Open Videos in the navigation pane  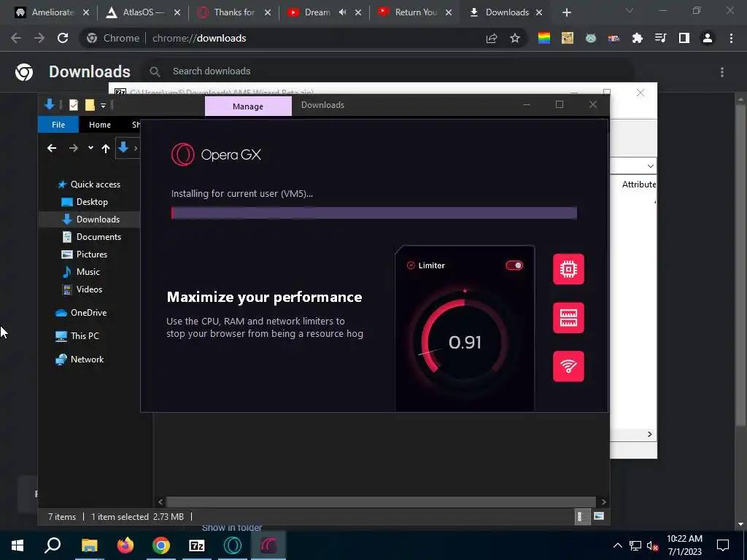(89, 289)
